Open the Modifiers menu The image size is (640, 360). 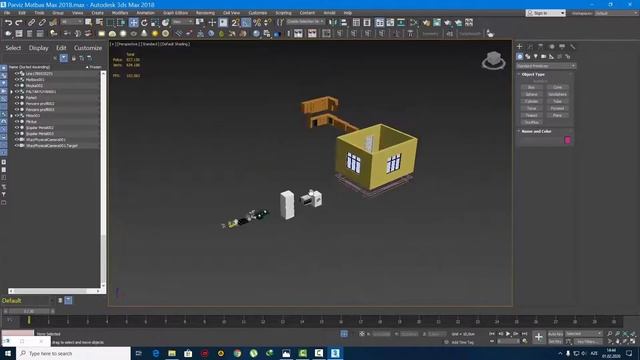[120, 13]
